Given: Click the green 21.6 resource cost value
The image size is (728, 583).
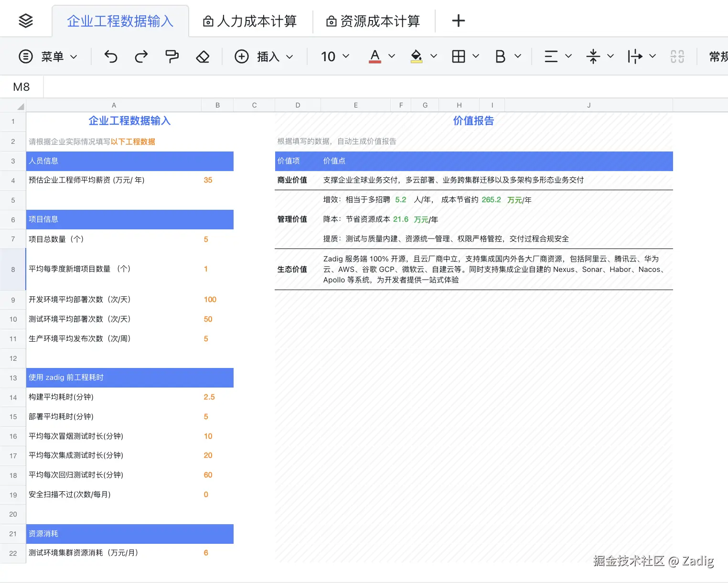Looking at the screenshot, I should 401,219.
